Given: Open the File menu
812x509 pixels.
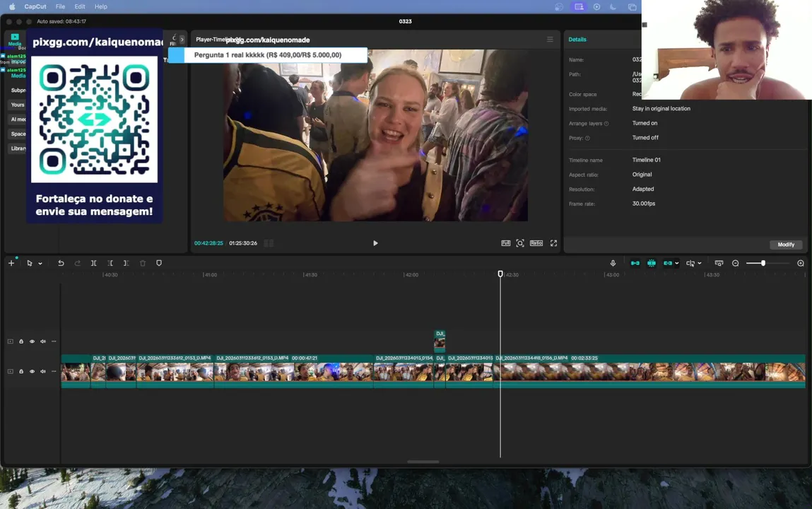Looking at the screenshot, I should pos(61,7).
